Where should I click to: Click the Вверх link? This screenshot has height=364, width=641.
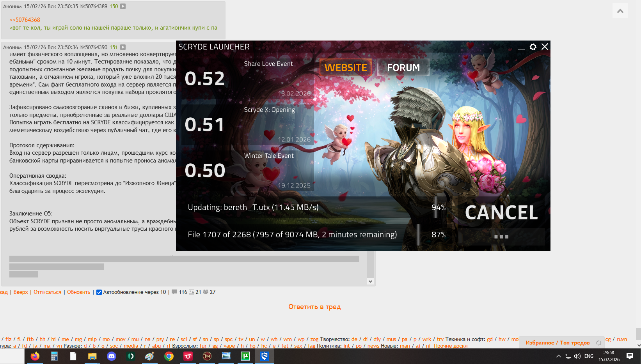click(x=21, y=292)
